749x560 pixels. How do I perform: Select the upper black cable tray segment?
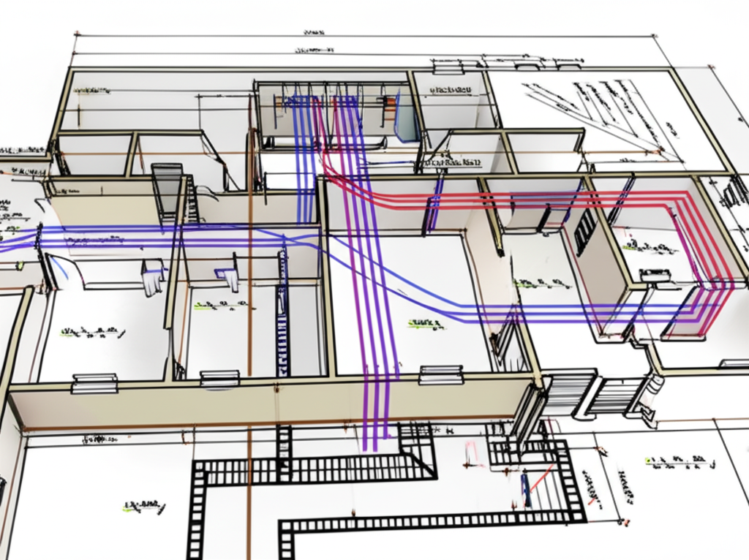[322, 468]
